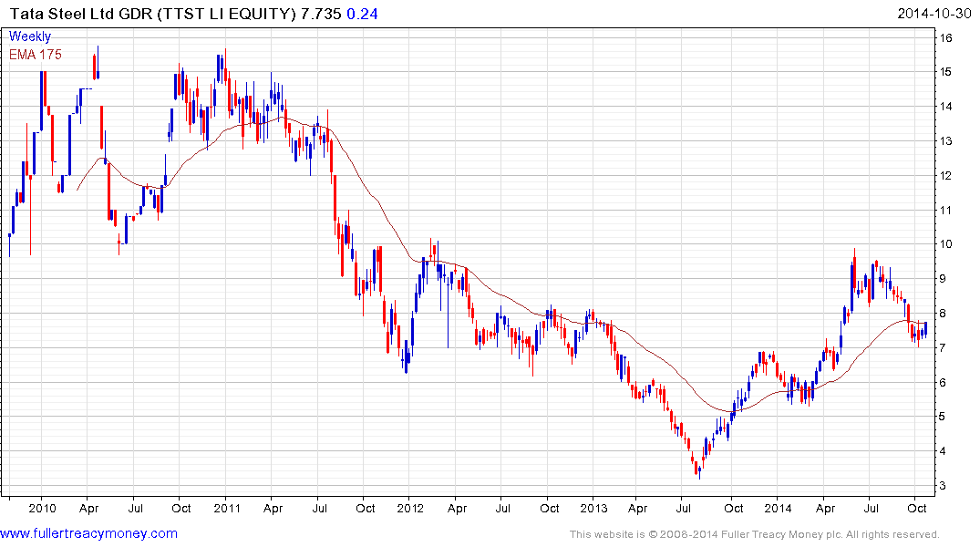Image resolution: width=980 pixels, height=547 pixels.
Task: Click price level 16 on the right axis
Action: (945, 38)
